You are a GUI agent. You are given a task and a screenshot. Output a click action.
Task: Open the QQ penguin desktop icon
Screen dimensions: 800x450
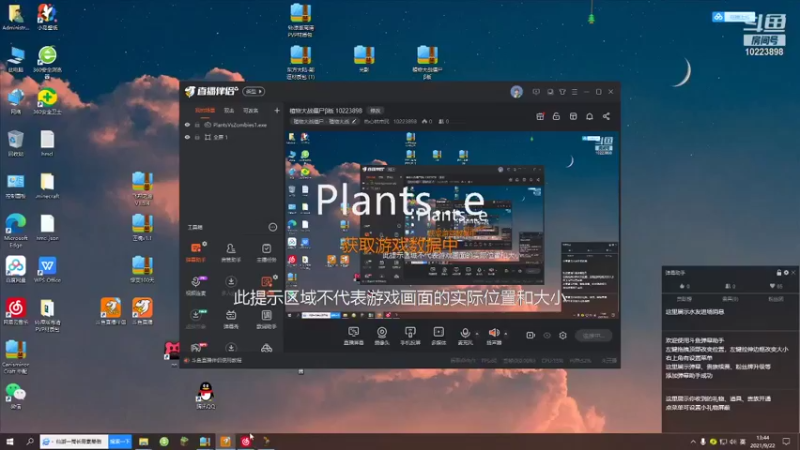coord(206,395)
